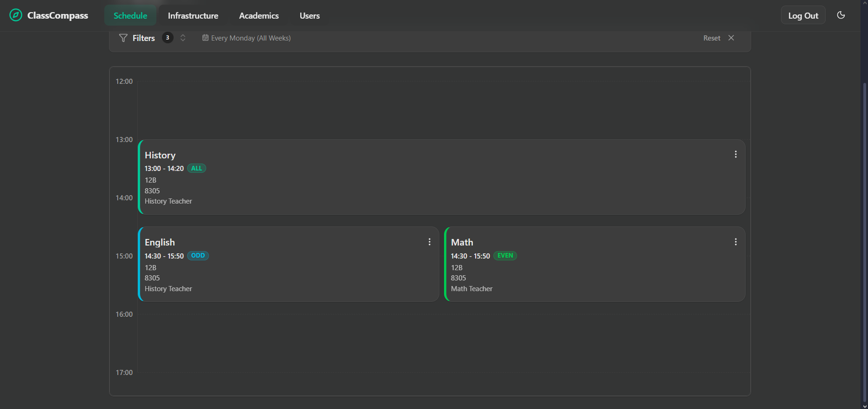Image resolution: width=868 pixels, height=409 pixels.
Task: Click the filter count badge showing 3
Action: 168,38
